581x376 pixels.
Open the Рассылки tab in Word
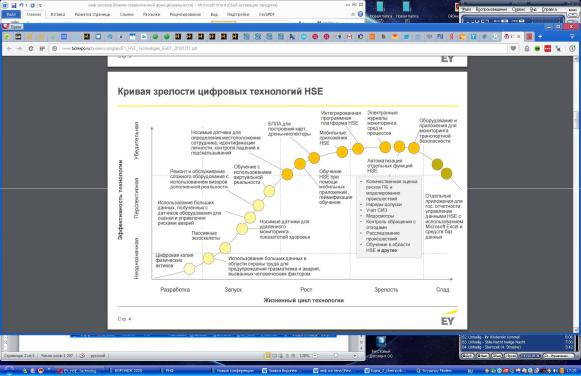point(151,14)
